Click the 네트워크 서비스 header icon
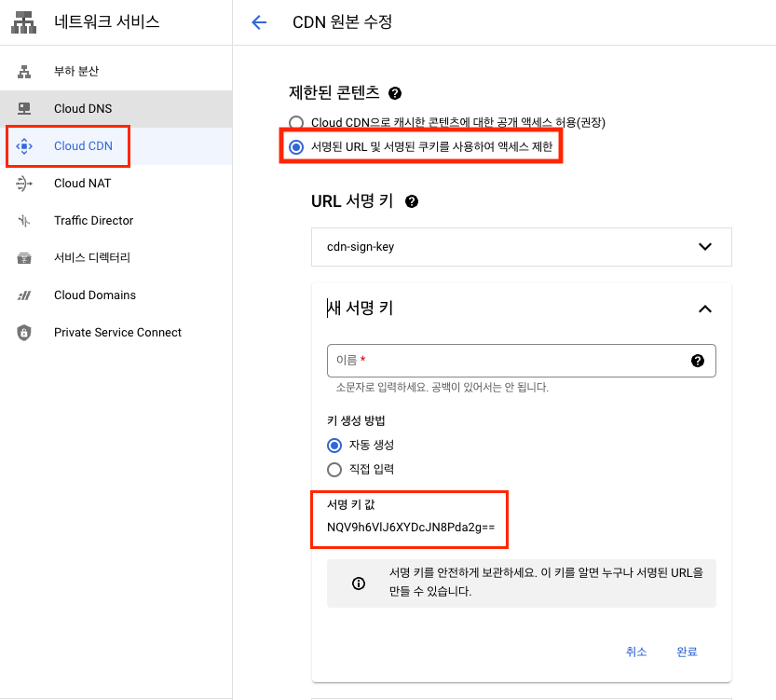776x700 pixels. click(24, 22)
